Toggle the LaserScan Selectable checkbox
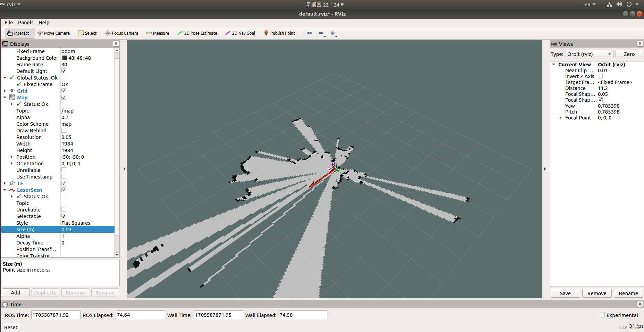644x332 pixels. (x=64, y=216)
